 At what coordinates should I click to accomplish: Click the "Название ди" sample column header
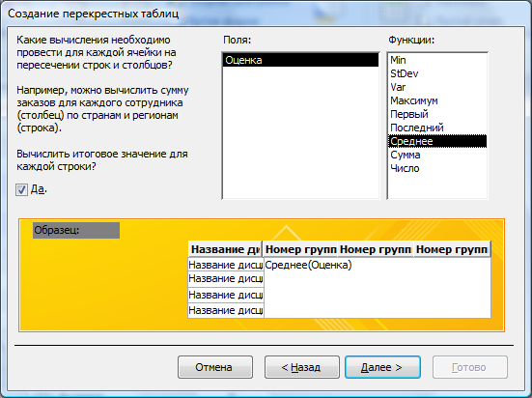tap(225, 249)
